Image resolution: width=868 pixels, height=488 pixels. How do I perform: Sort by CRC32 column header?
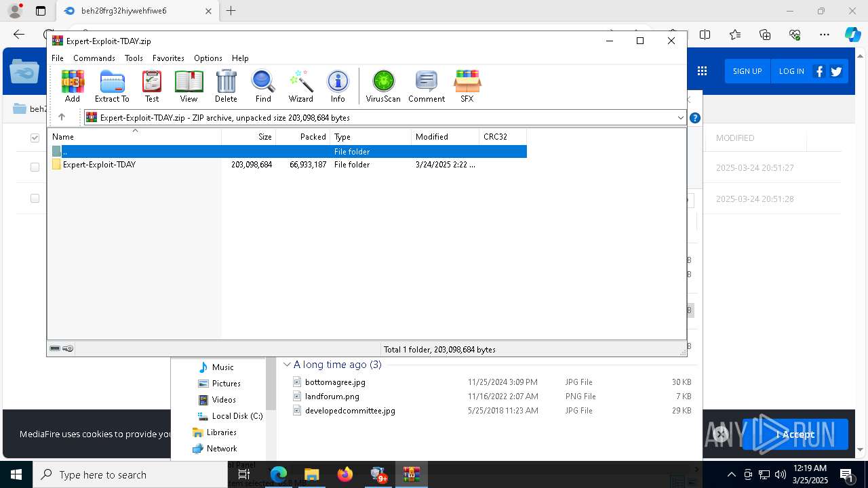(x=503, y=137)
